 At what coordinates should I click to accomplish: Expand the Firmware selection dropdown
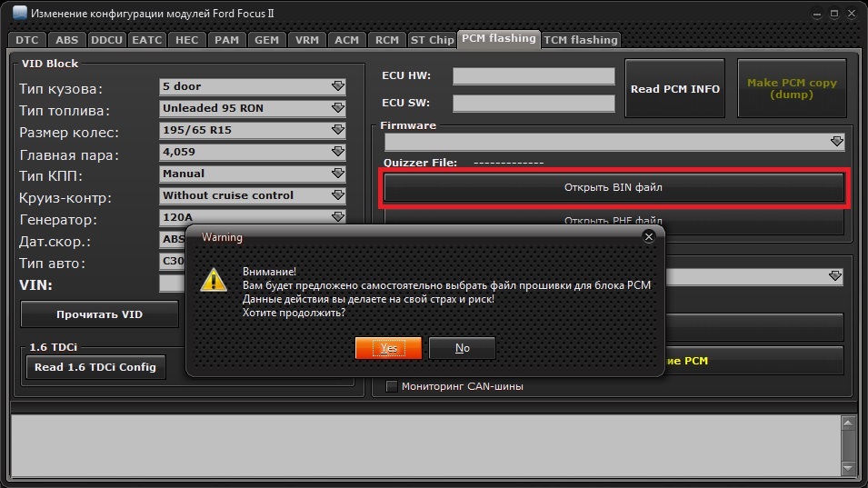pyautogui.click(x=836, y=142)
